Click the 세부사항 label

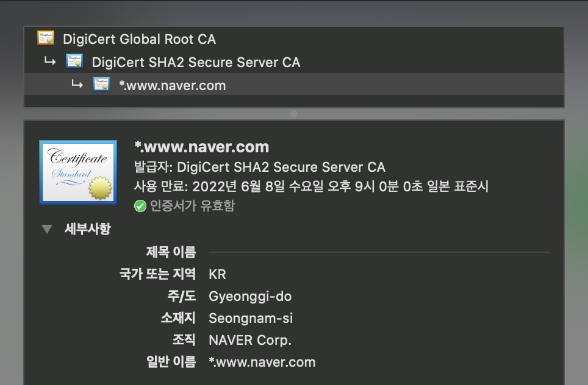(x=88, y=228)
